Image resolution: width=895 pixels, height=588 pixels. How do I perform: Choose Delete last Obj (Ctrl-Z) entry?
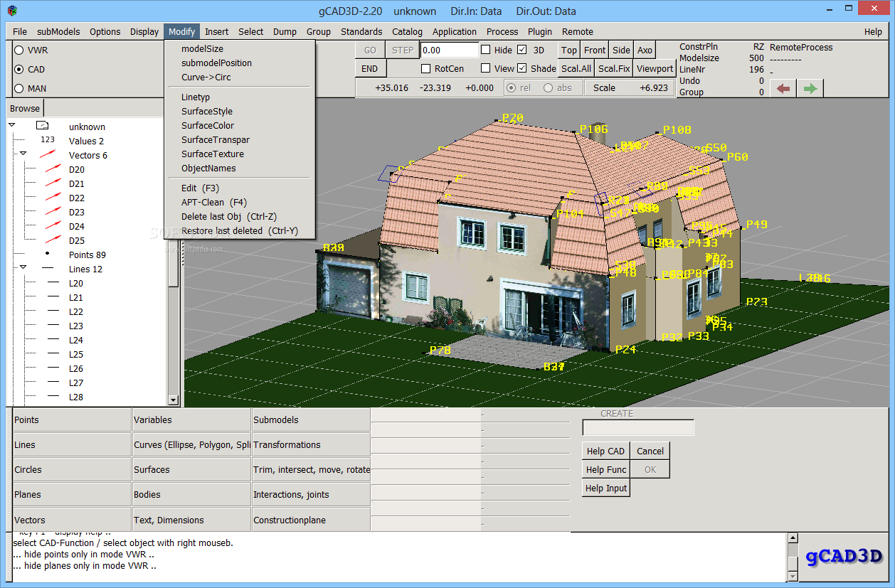228,217
